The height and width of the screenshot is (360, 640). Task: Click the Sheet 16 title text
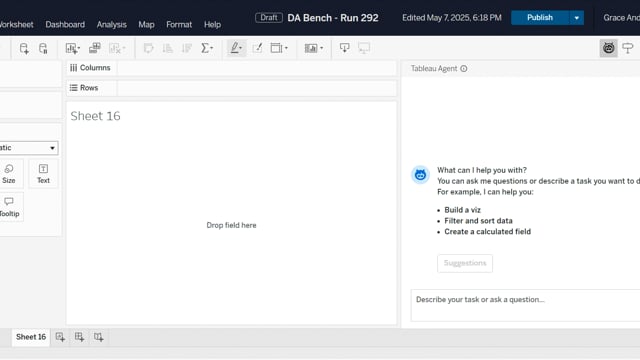tap(95, 116)
